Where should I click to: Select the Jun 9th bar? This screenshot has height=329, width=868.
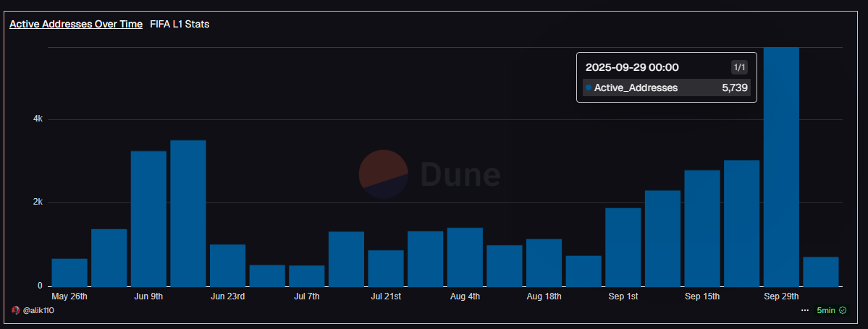pyautogui.click(x=148, y=219)
